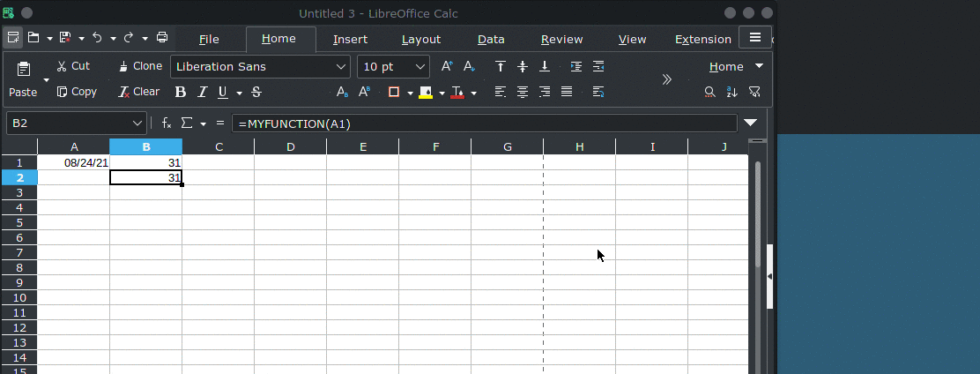Click the Paste clipboard icon
The image size is (980, 374).
click(x=24, y=69)
